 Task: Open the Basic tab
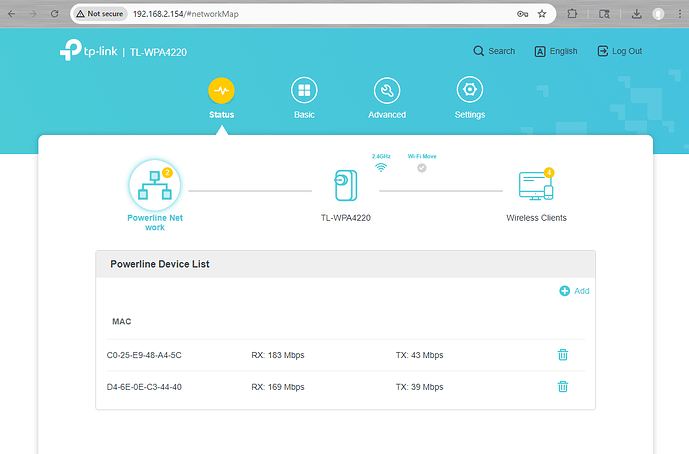[x=304, y=98]
